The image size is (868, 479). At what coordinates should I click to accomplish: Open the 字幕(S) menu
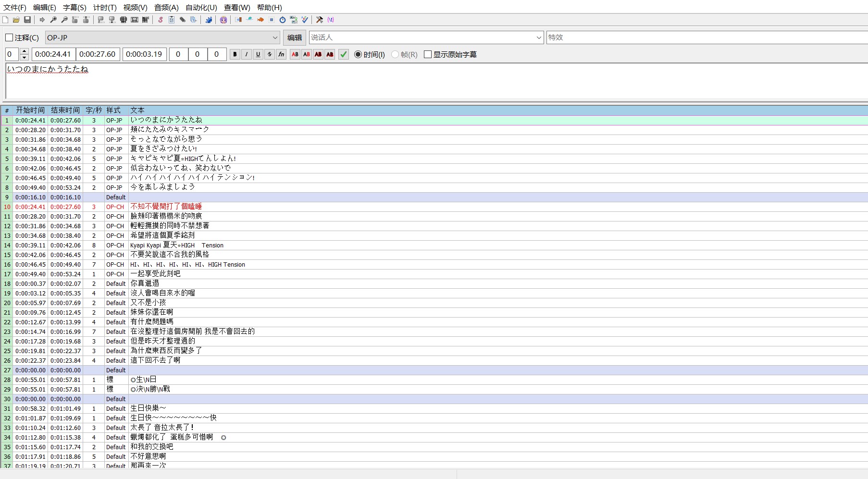(x=74, y=7)
